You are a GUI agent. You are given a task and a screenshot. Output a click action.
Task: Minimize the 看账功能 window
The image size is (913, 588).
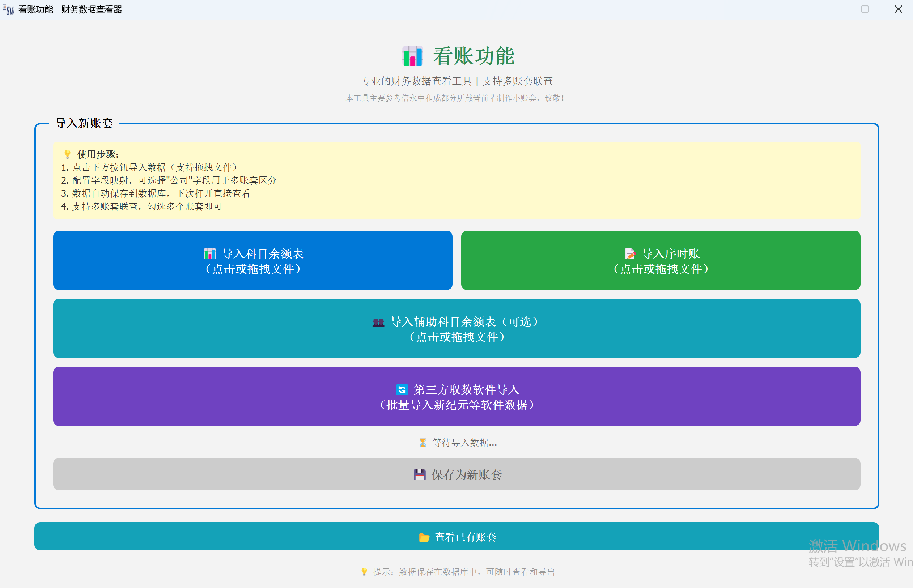pyautogui.click(x=832, y=9)
